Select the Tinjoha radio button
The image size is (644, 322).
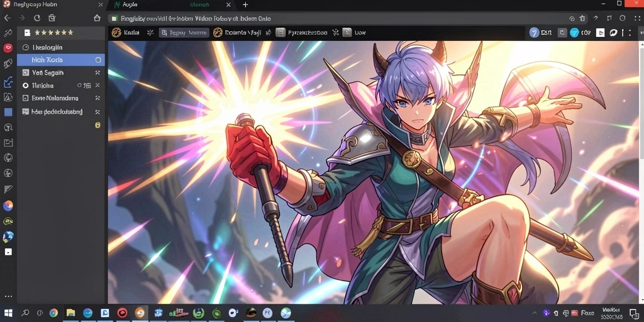pyautogui.click(x=25, y=86)
